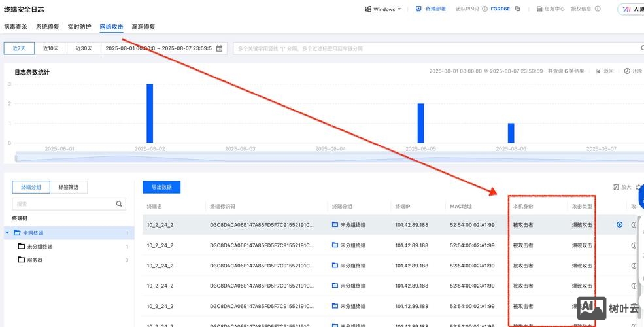The width and height of the screenshot is (644, 327).
Task: Open the Windows platform dropdown
Action: click(x=382, y=9)
